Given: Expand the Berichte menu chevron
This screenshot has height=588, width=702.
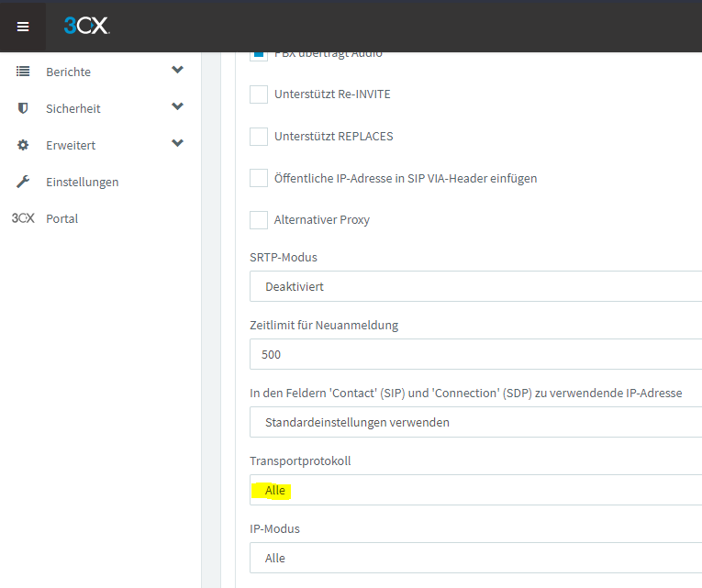Looking at the screenshot, I should pos(177,71).
